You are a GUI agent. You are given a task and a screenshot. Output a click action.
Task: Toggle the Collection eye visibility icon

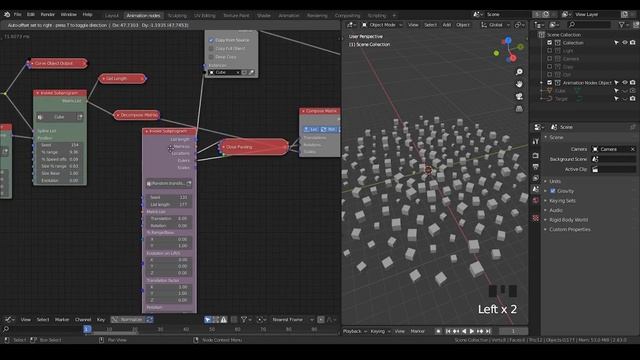tap(624, 43)
